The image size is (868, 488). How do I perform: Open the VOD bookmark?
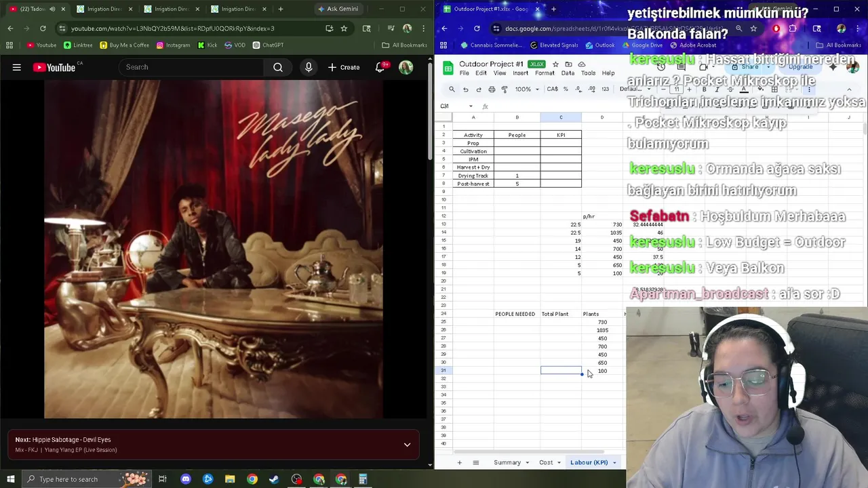235,45
